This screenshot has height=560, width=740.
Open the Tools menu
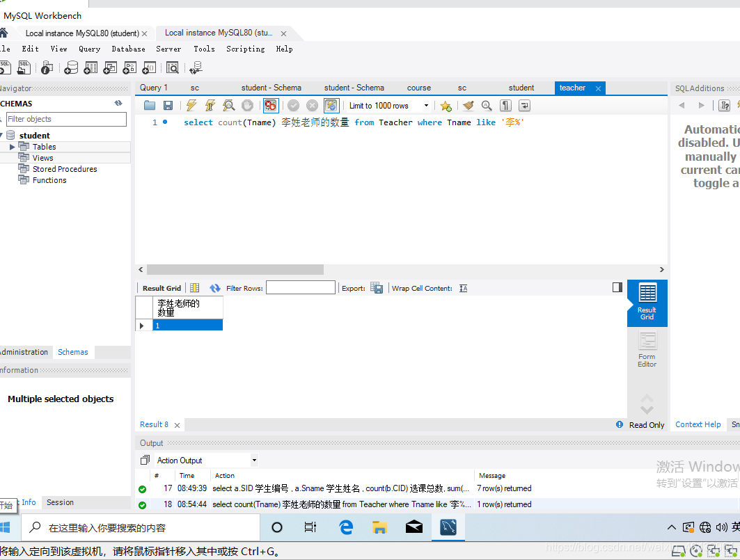pos(204,49)
